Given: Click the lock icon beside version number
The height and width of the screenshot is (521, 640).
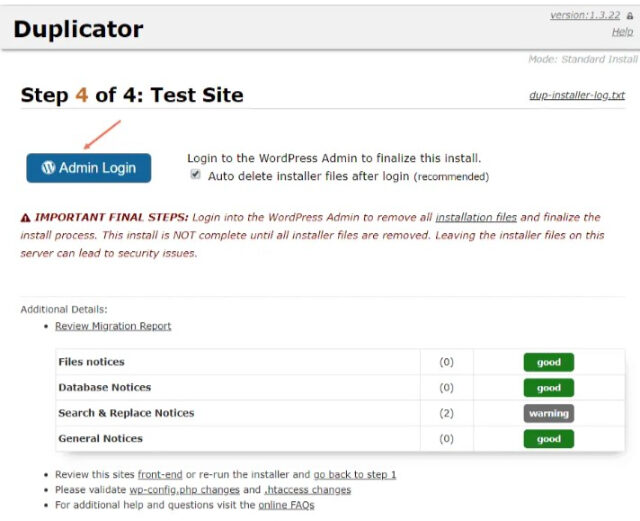Looking at the screenshot, I should [630, 16].
